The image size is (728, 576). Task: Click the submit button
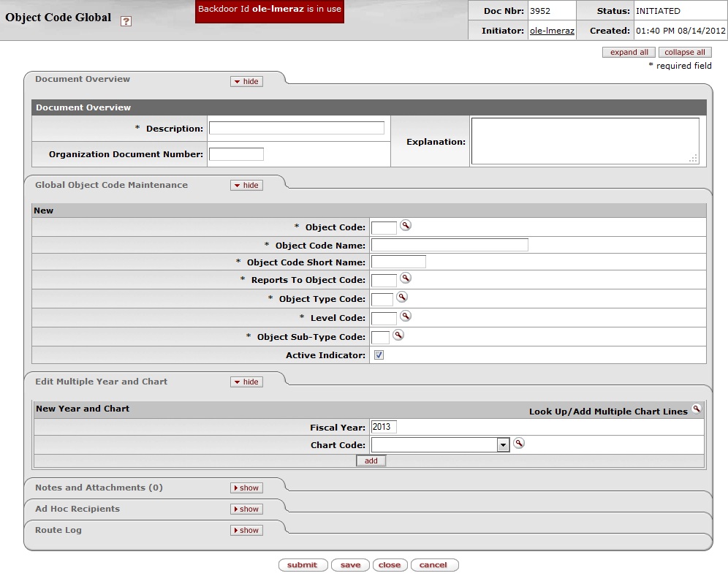click(303, 565)
